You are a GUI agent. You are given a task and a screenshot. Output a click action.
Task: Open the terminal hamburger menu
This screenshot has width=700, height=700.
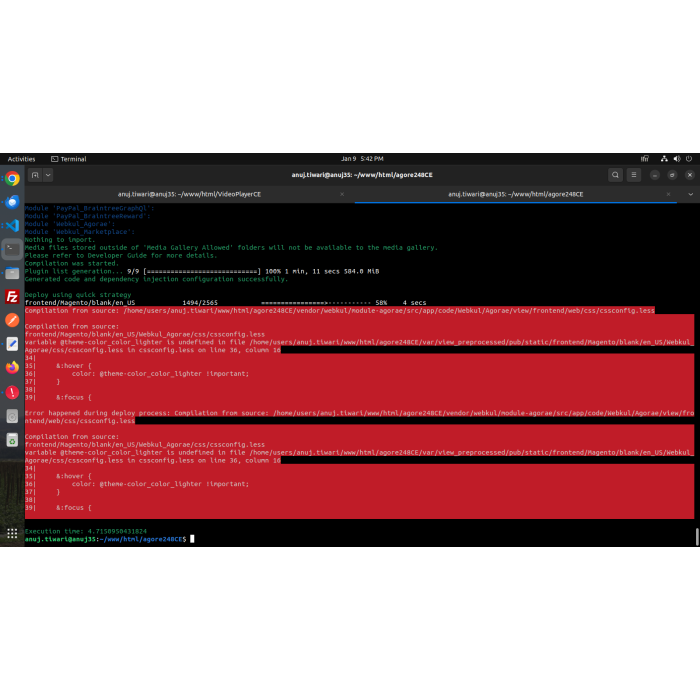pos(637,175)
